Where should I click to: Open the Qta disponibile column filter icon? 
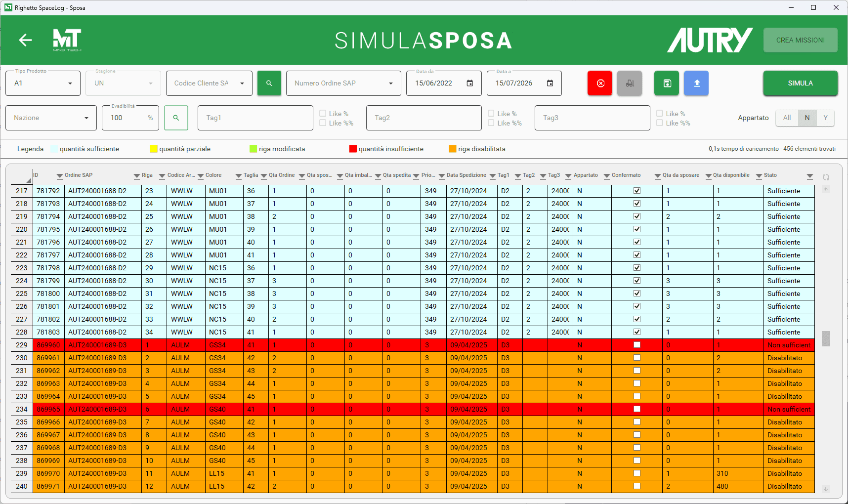(x=759, y=176)
